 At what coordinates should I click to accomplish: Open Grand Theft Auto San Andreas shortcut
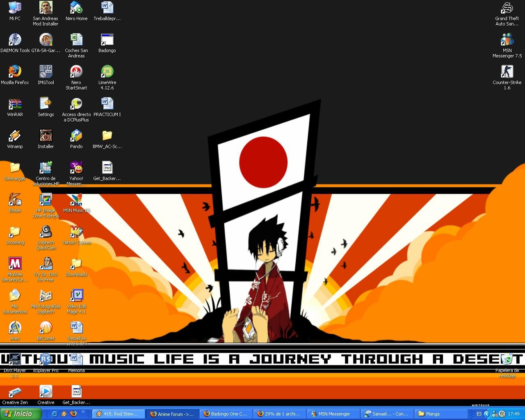click(507, 14)
